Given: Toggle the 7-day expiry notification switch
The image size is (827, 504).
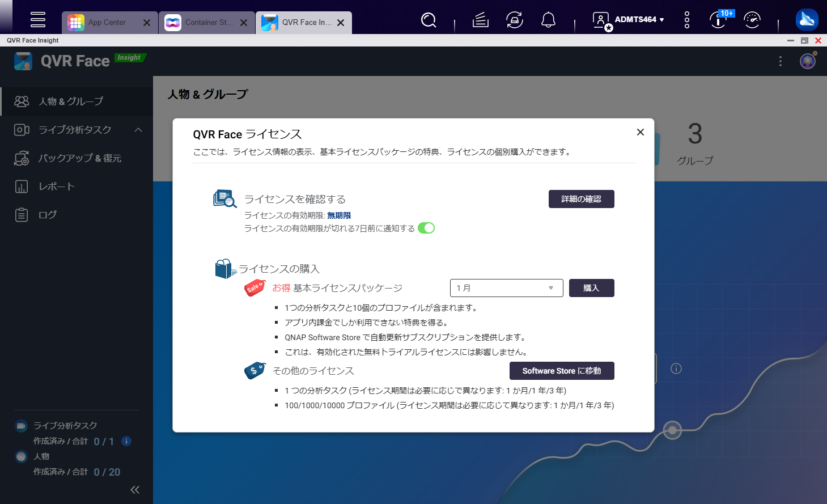Looking at the screenshot, I should [x=426, y=228].
